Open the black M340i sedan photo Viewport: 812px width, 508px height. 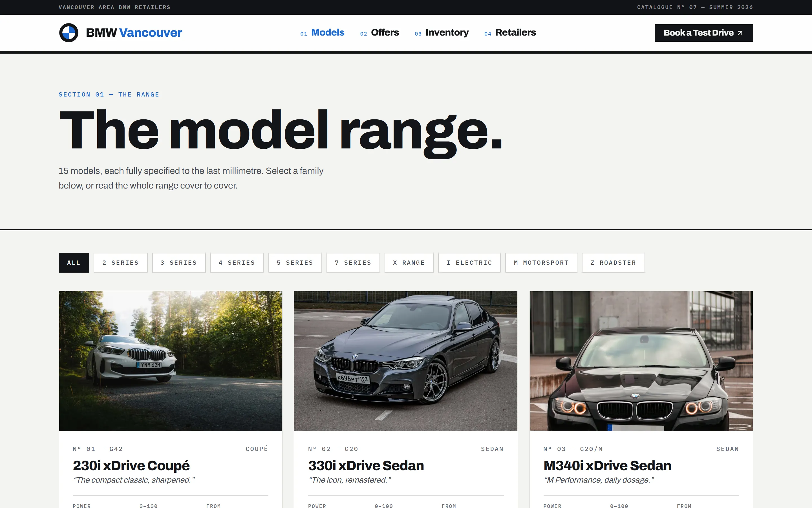[x=641, y=360]
